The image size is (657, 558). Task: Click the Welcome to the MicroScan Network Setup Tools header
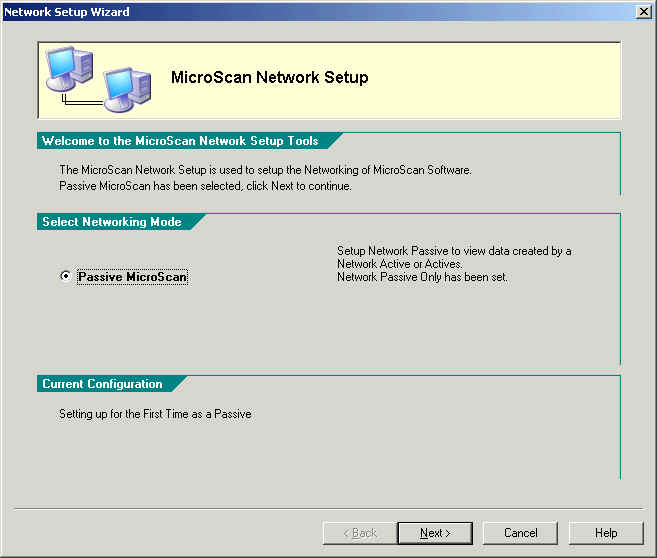pyautogui.click(x=180, y=141)
